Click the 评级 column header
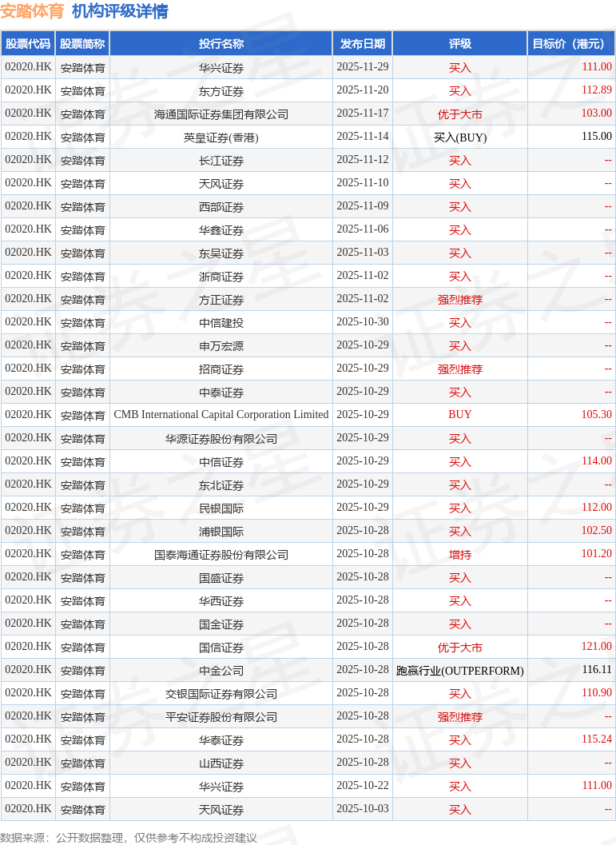Image resolution: width=616 pixels, height=845 pixels. click(460, 44)
